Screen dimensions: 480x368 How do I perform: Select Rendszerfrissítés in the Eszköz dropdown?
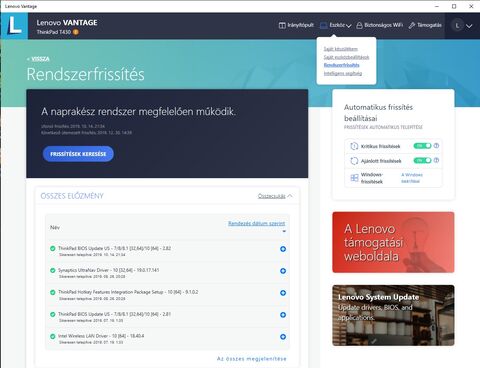[341, 65]
